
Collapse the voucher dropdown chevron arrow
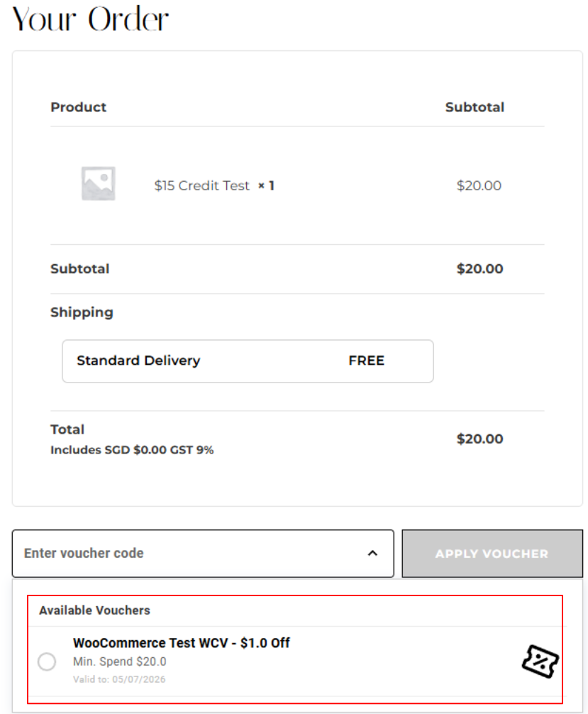[x=372, y=554]
